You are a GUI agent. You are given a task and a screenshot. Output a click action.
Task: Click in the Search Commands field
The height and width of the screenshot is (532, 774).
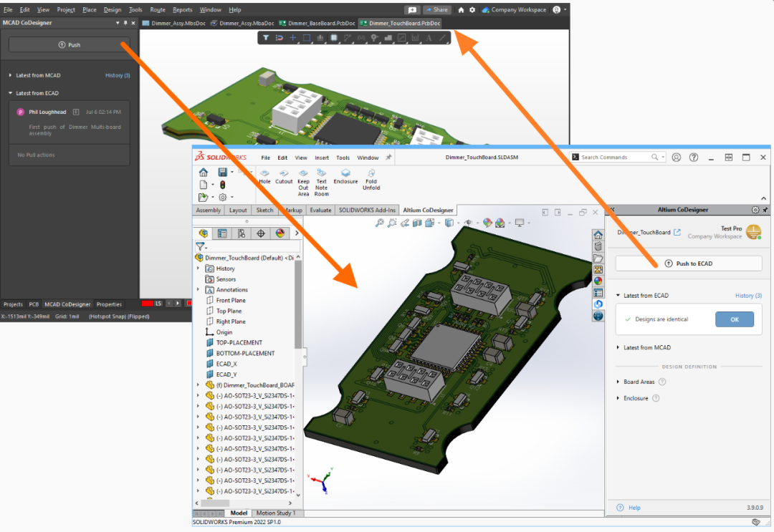[x=618, y=158]
